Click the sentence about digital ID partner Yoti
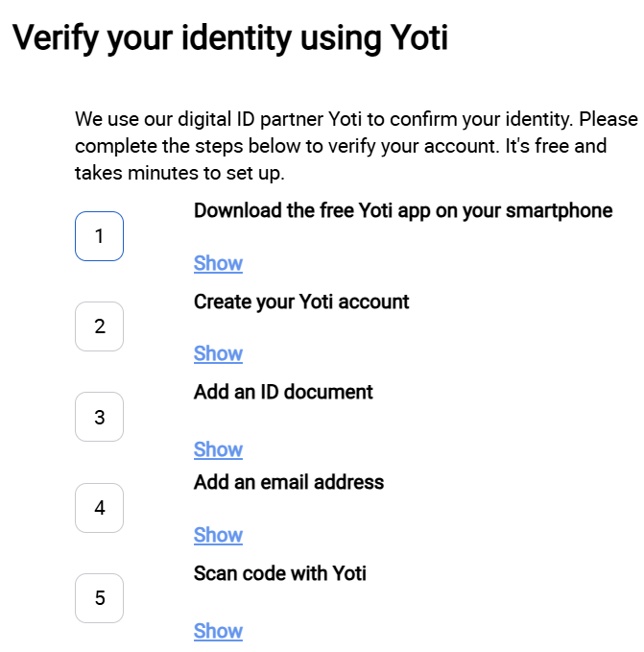644x652 pixels. click(317, 121)
